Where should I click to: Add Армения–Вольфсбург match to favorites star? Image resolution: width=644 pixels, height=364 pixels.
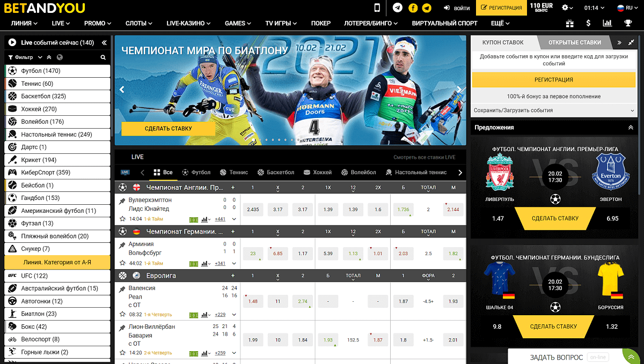pyautogui.click(x=122, y=263)
